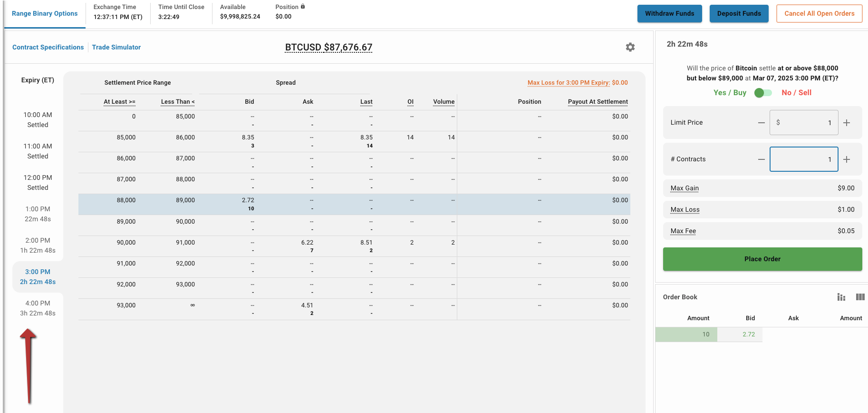Click the Volume column header
Viewport: 868px width, 413px height.
[x=444, y=102]
